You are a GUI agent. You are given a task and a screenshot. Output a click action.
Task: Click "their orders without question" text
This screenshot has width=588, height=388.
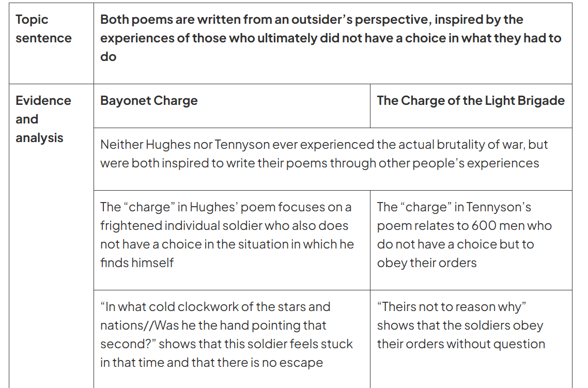point(461,344)
